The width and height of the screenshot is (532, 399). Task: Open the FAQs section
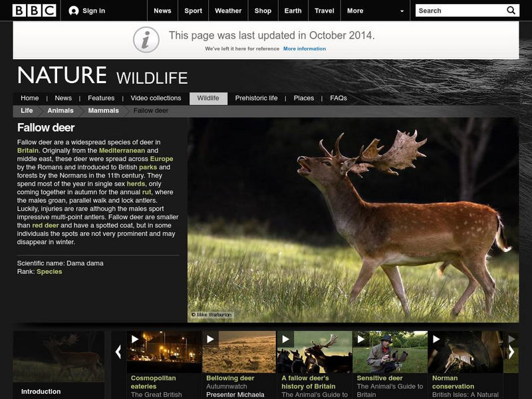(x=338, y=97)
